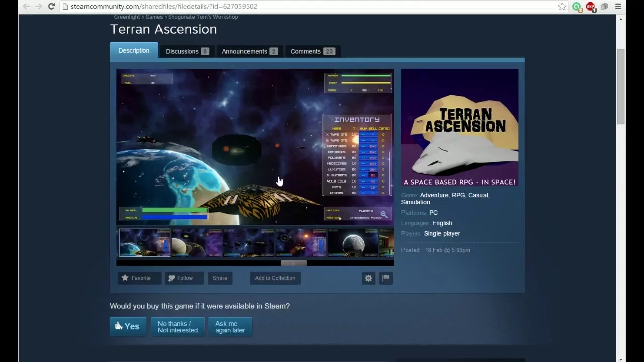Switch to the Description tab

pyautogui.click(x=134, y=51)
